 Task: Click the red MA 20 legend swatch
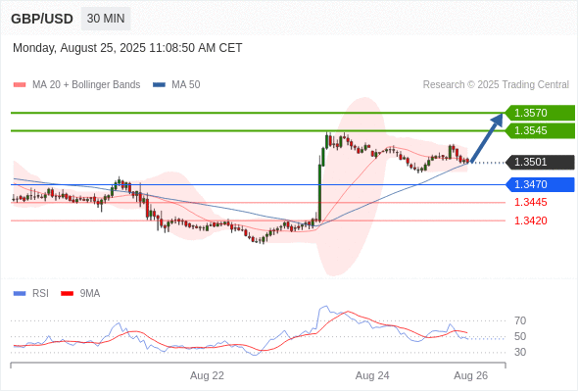tap(20, 85)
